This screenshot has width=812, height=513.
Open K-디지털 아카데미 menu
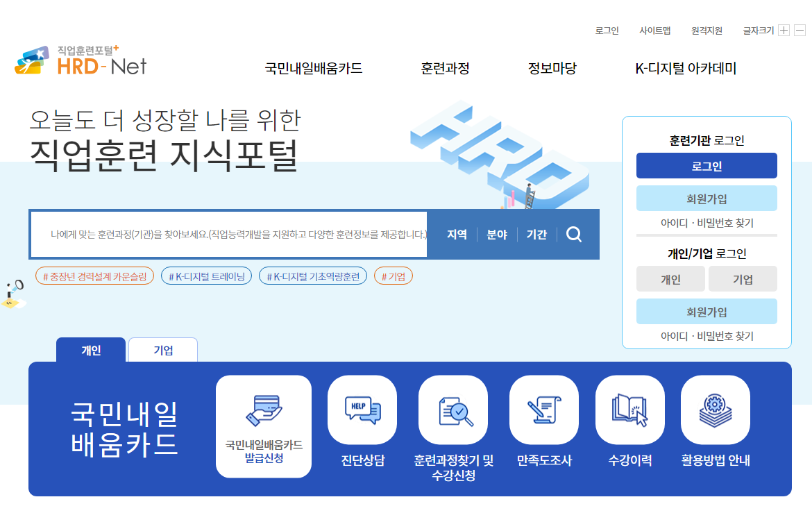[686, 69]
